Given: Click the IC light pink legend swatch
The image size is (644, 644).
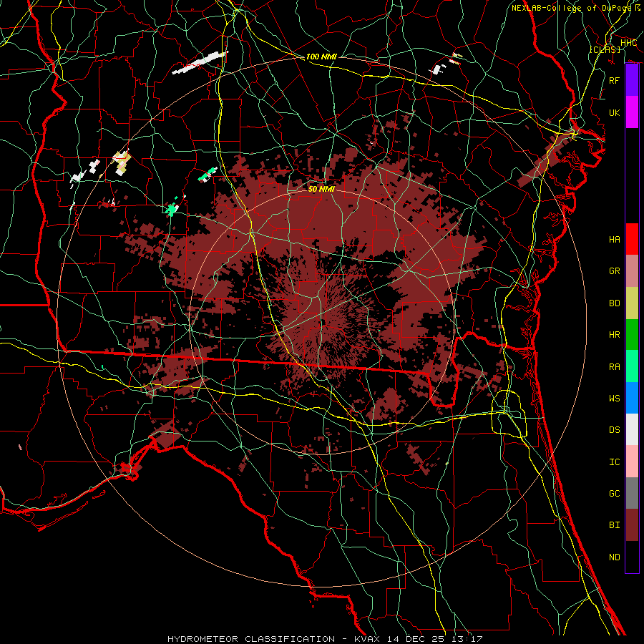Looking at the screenshot, I should [x=632, y=462].
